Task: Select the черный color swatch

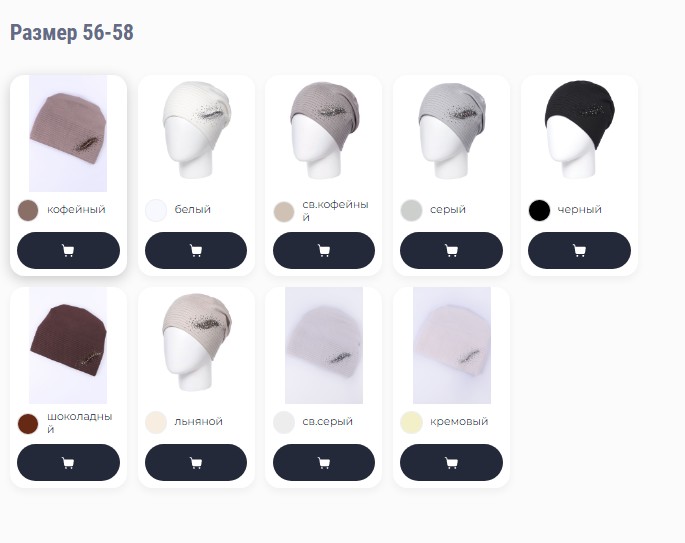Action: tap(539, 210)
